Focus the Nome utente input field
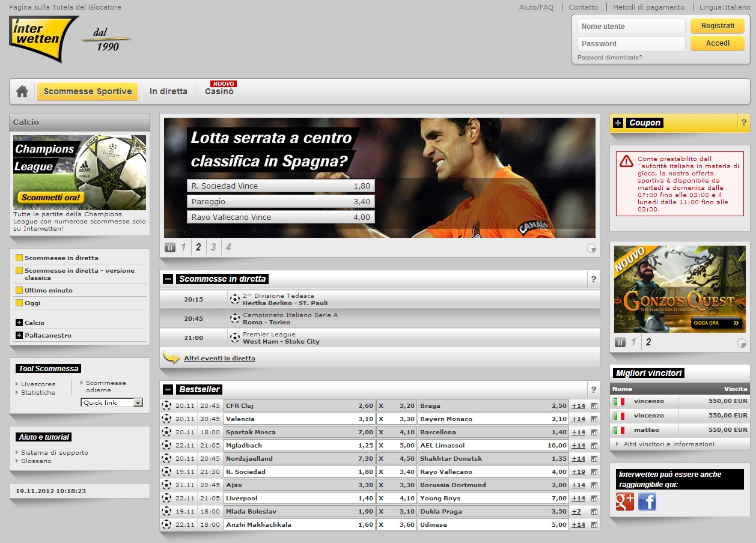 631,26
